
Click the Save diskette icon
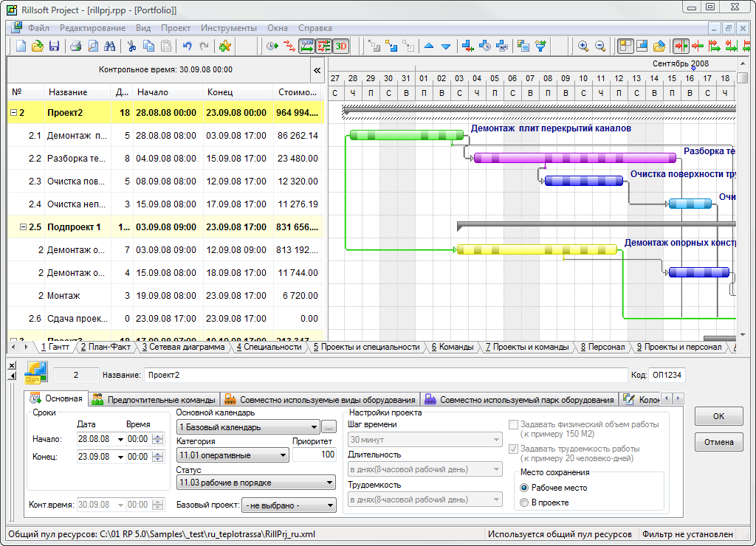[54, 46]
